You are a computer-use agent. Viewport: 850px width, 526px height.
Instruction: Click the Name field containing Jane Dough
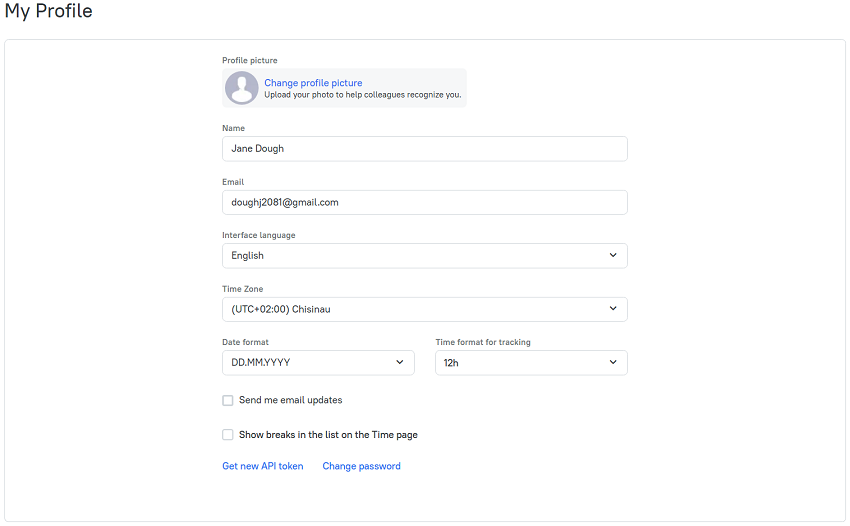424,149
